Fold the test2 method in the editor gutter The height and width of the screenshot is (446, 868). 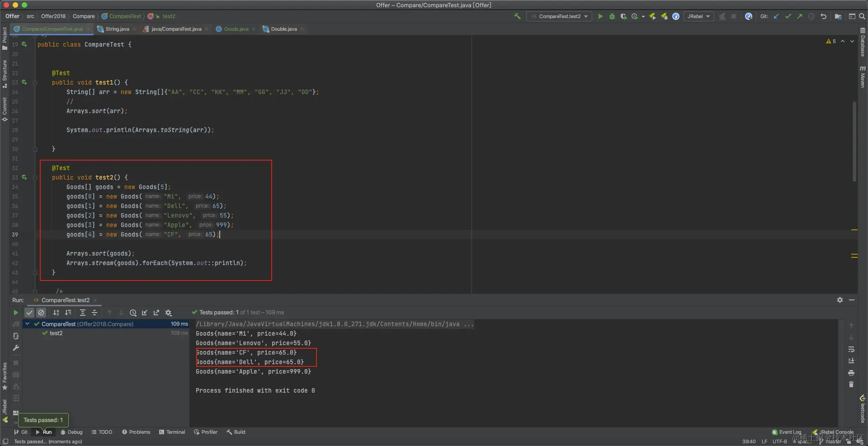35,178
